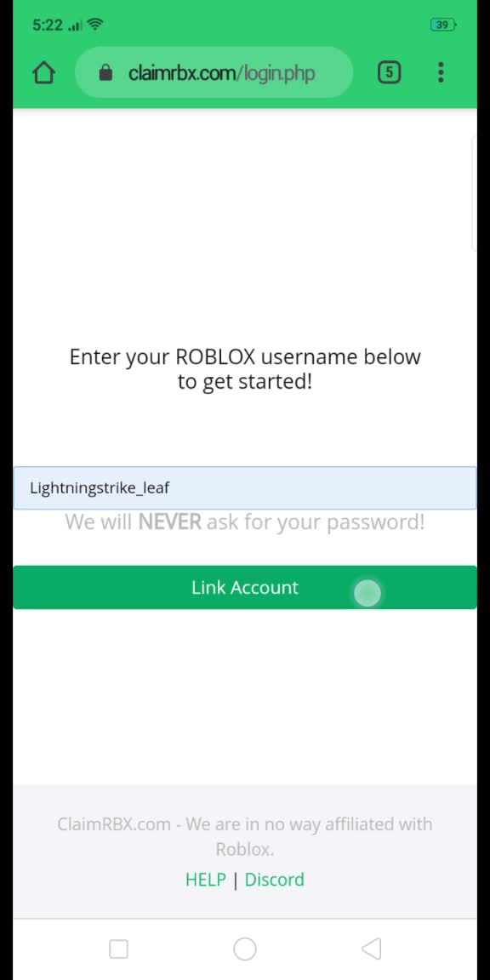
Task: Open the Chrome three-dot overflow menu
Action: point(441,72)
